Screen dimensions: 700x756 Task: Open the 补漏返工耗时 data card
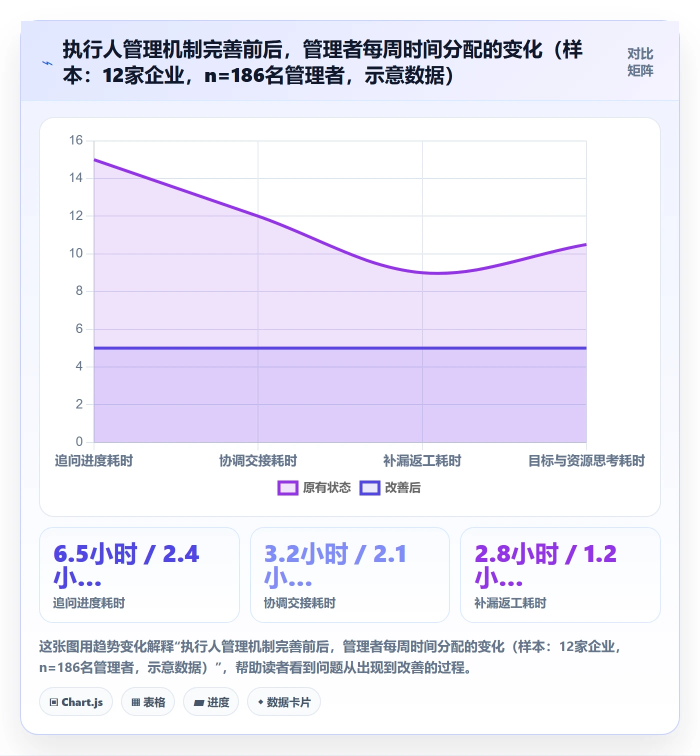[x=560, y=575]
